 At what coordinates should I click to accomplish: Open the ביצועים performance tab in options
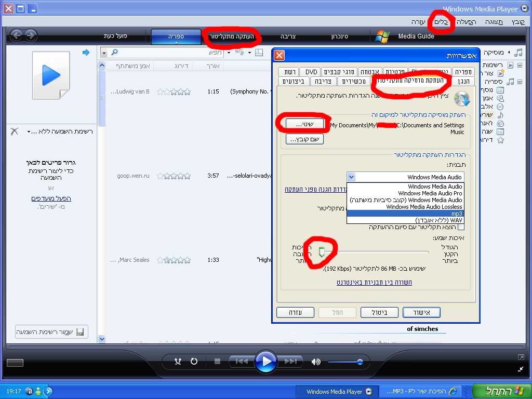[x=294, y=82]
